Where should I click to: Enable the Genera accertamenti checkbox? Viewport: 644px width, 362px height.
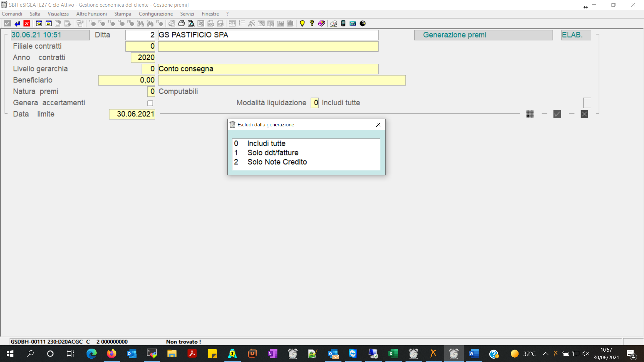pyautogui.click(x=150, y=103)
